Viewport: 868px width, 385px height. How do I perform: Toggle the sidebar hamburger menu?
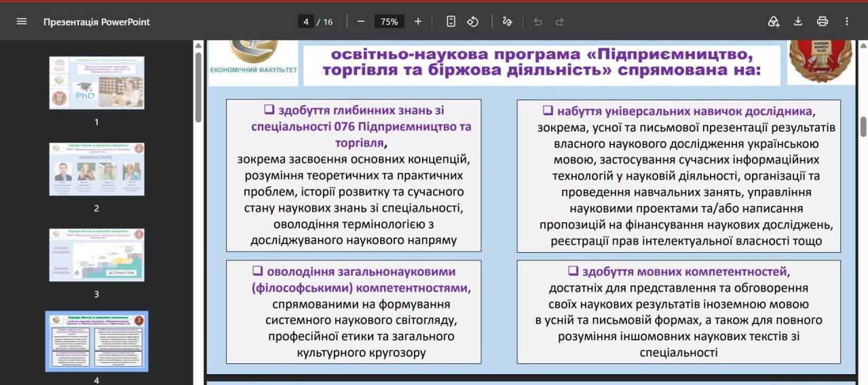click(22, 22)
